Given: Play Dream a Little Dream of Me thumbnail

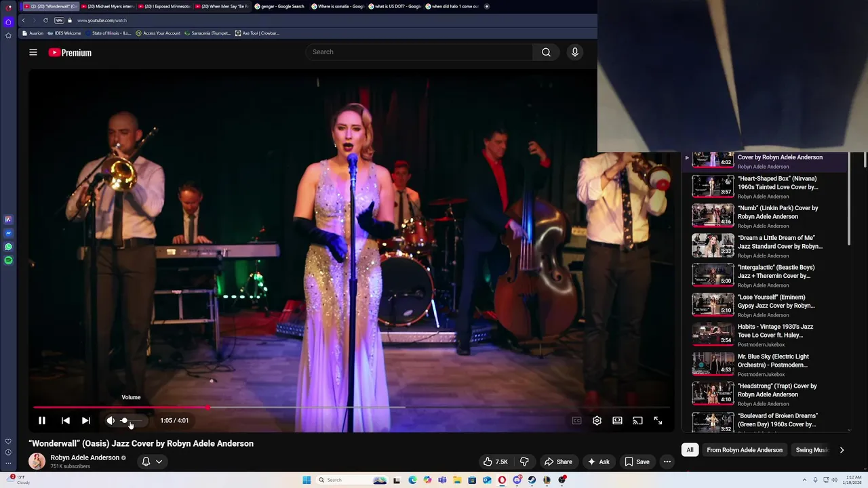Looking at the screenshot, I should tap(713, 245).
